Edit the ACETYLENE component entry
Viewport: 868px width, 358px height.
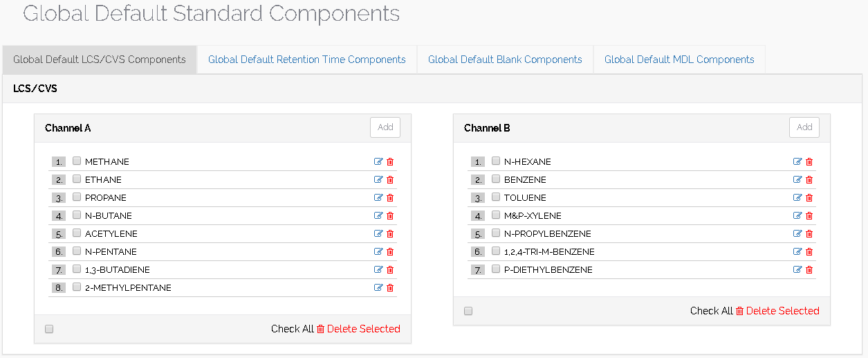[378, 234]
